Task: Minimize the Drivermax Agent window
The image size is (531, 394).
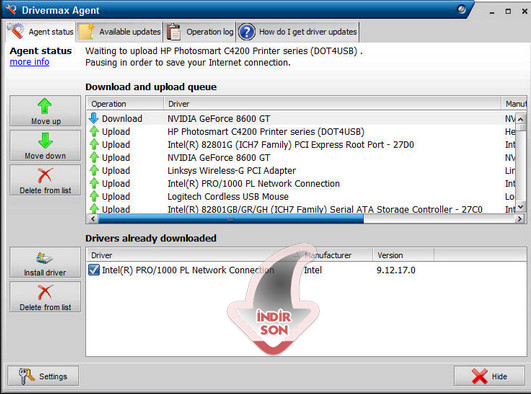Action: coord(492,12)
